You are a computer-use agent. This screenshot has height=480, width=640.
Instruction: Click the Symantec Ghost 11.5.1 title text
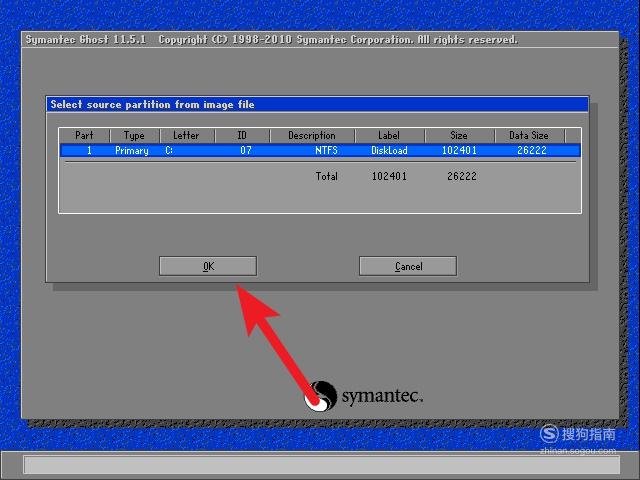86,40
